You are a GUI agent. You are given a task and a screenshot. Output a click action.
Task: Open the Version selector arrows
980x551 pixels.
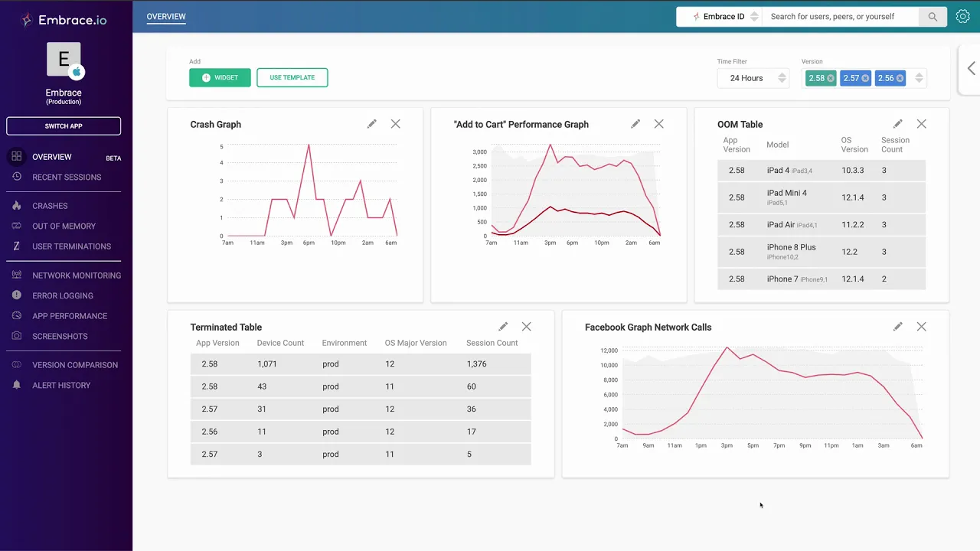tap(920, 78)
